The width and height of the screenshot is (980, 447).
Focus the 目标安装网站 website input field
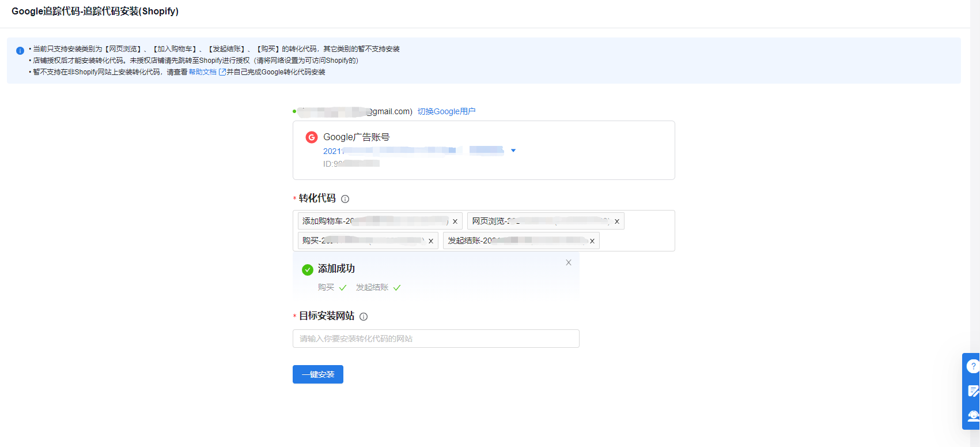point(436,339)
